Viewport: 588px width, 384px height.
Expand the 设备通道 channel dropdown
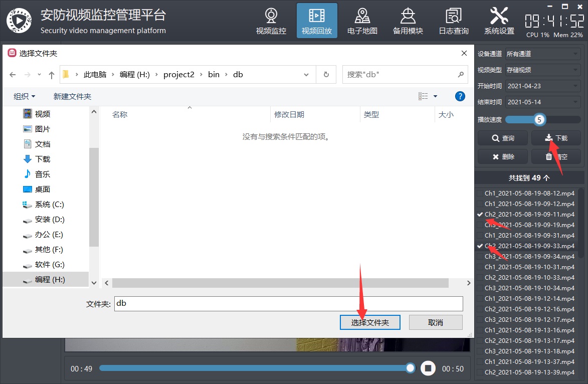(x=543, y=54)
